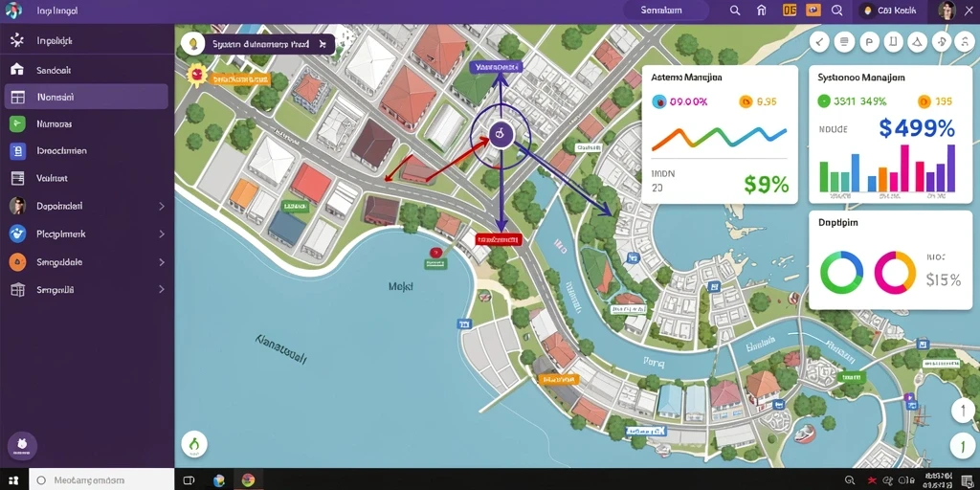Click the round list-lines tool above the map
The height and width of the screenshot is (490, 980).
click(x=844, y=42)
